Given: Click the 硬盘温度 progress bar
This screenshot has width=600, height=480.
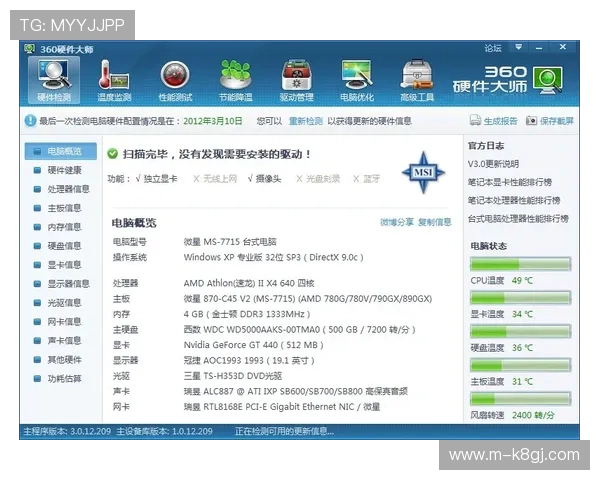Looking at the screenshot, I should (x=520, y=331).
